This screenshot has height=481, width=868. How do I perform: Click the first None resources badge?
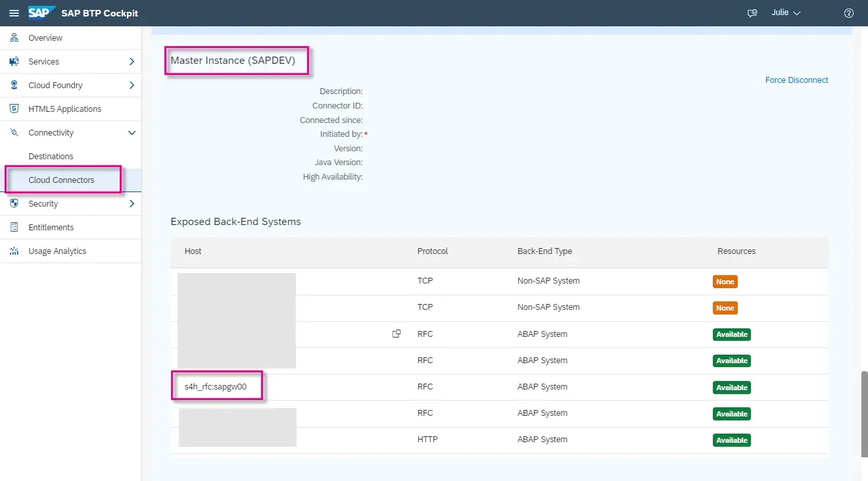pyautogui.click(x=725, y=282)
